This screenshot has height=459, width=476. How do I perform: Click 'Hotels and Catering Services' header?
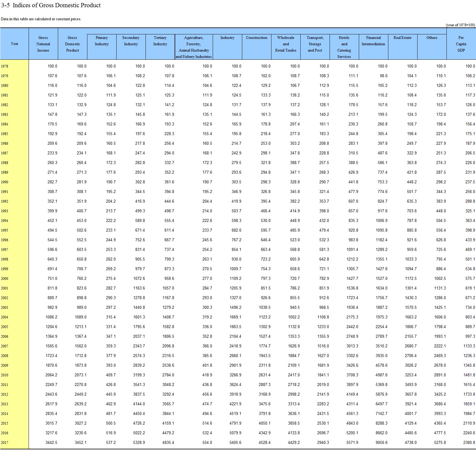coord(344,47)
